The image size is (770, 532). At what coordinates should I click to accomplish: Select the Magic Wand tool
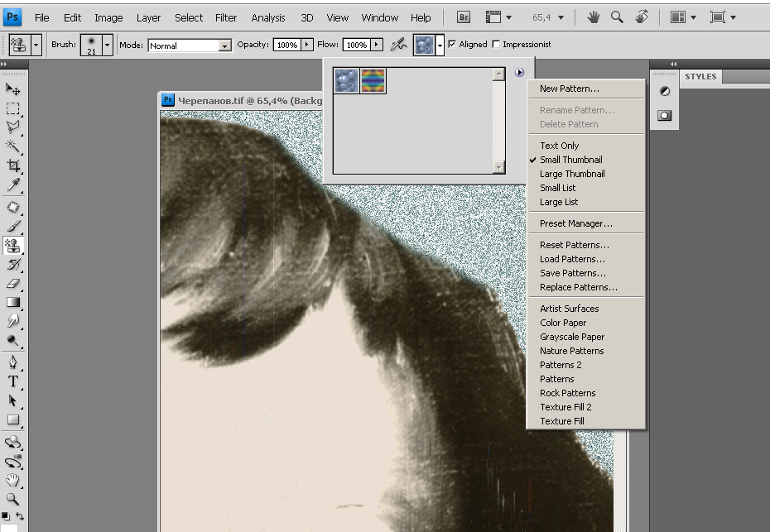click(x=13, y=146)
